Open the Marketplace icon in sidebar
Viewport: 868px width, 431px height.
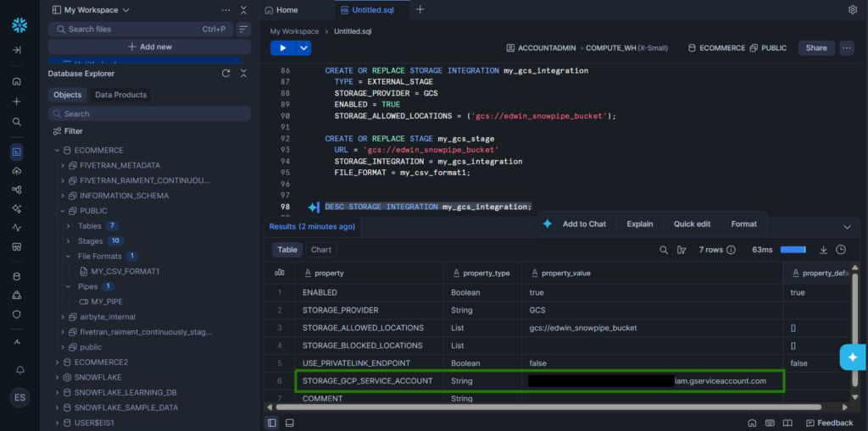coord(17,246)
